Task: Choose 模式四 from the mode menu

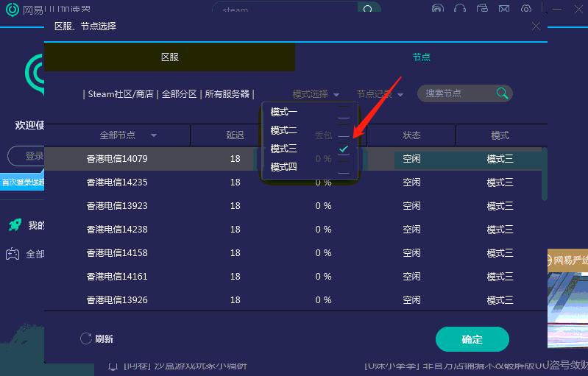Action: click(283, 167)
